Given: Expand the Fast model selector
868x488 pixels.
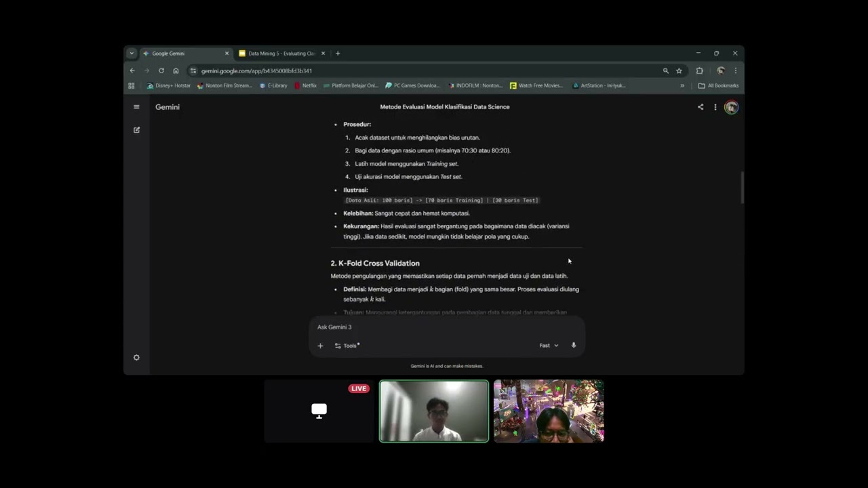Looking at the screenshot, I should click(549, 346).
